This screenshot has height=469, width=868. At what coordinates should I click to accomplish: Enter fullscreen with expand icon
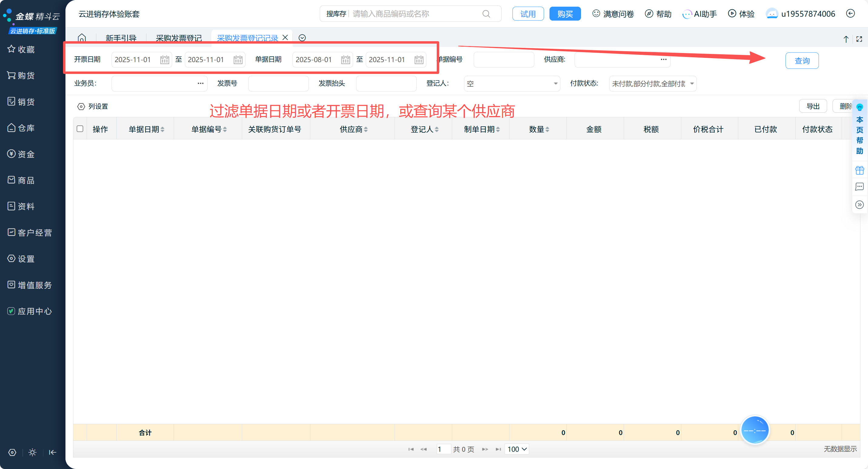click(x=859, y=39)
